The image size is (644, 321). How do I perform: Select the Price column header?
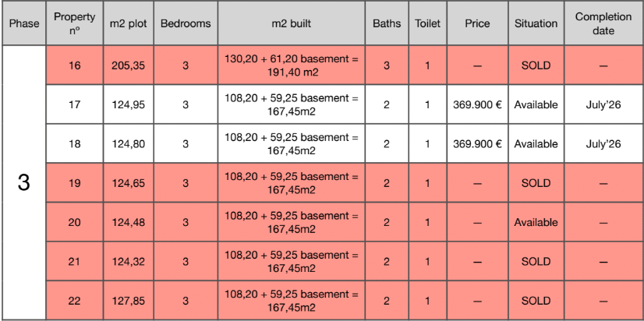[477, 23]
